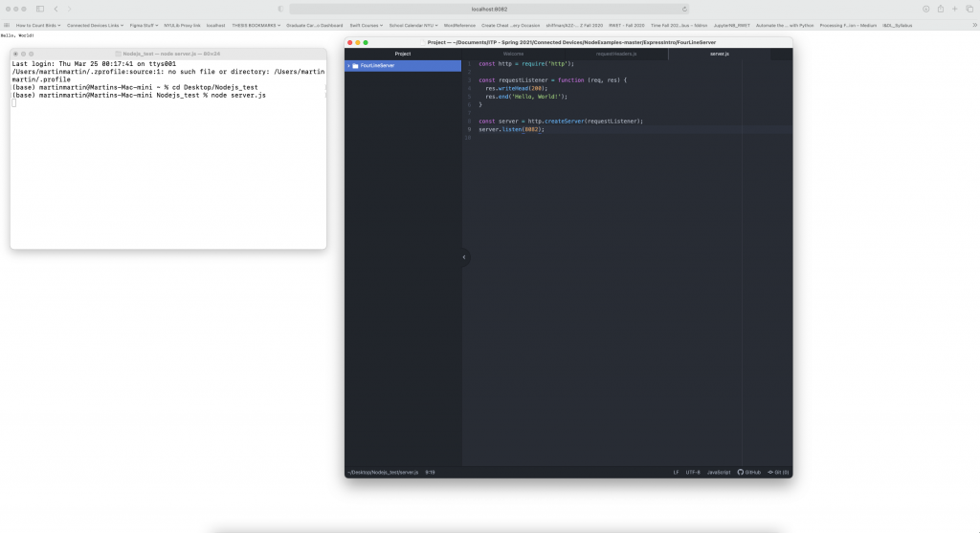Expand the FourLineServer project folder
This screenshot has width=980, height=533.
pos(348,66)
